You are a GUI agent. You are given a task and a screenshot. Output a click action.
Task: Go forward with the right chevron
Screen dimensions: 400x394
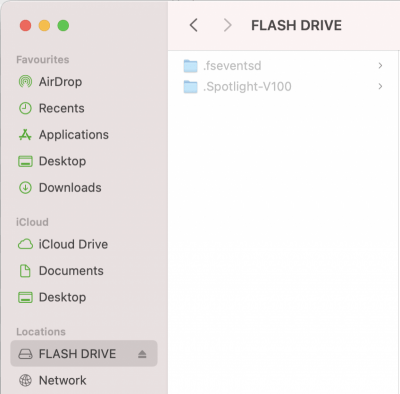coord(228,25)
